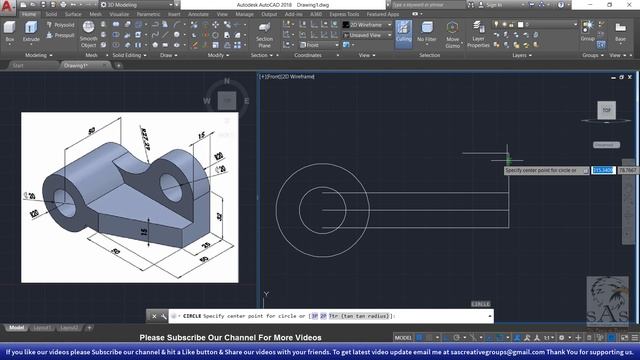Open the Surface ribbon tab

point(73,14)
